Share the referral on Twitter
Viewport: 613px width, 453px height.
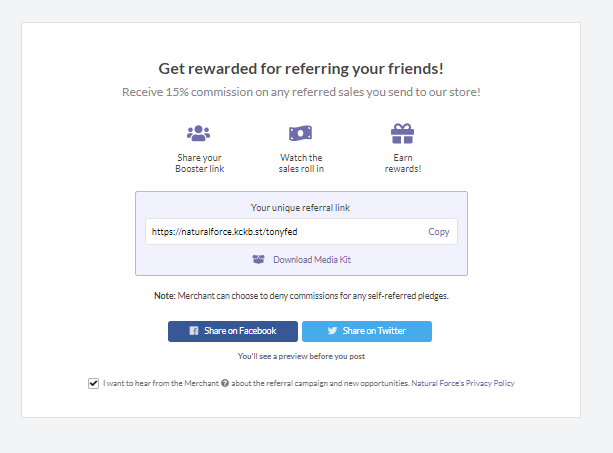click(367, 331)
